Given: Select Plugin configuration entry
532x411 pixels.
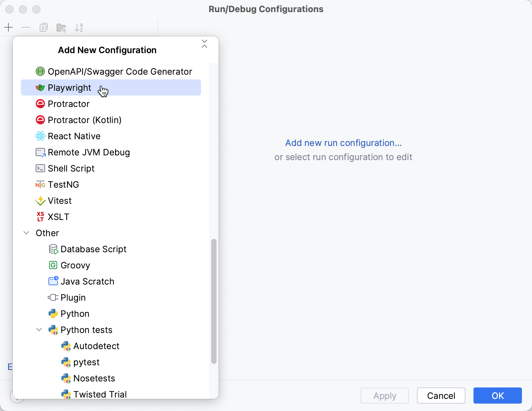Looking at the screenshot, I should point(111,297).
